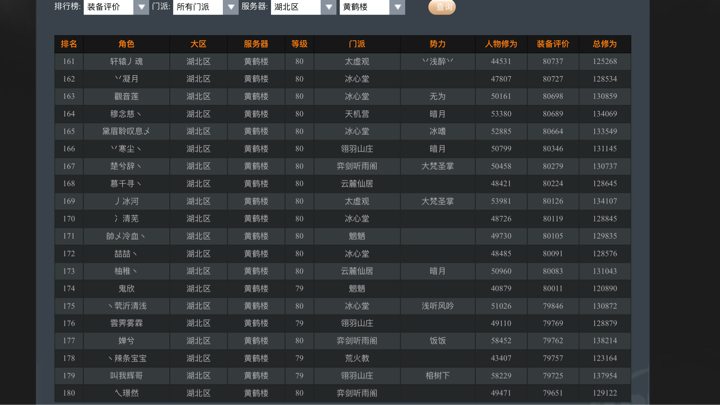The width and height of the screenshot is (720, 405).
Task: Click 门派 cell 魍魉 in row 171
Action: pyautogui.click(x=357, y=236)
